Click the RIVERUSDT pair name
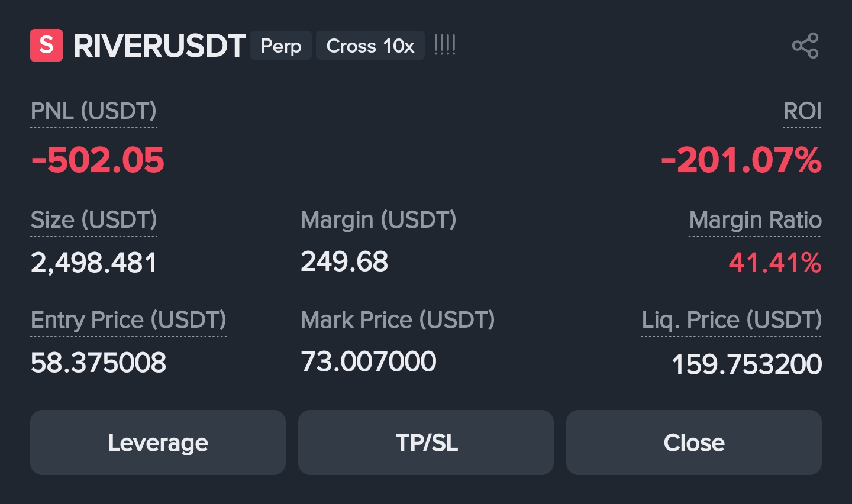Image resolution: width=852 pixels, height=504 pixels. [159, 46]
